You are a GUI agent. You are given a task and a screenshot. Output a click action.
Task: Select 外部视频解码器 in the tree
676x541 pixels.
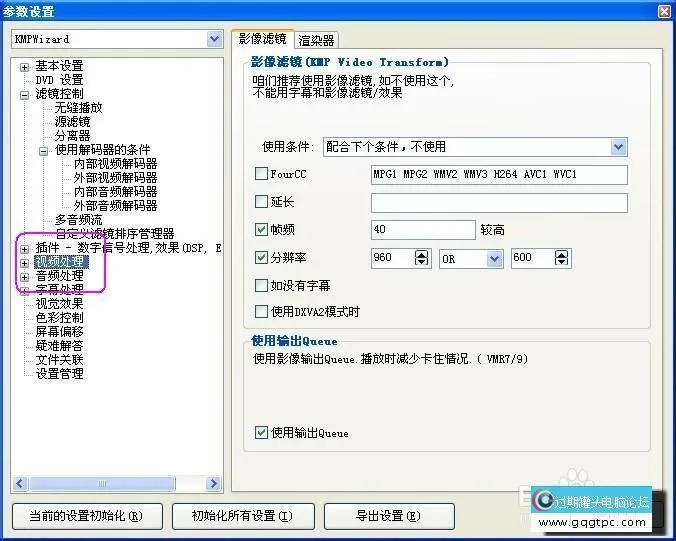(x=116, y=178)
